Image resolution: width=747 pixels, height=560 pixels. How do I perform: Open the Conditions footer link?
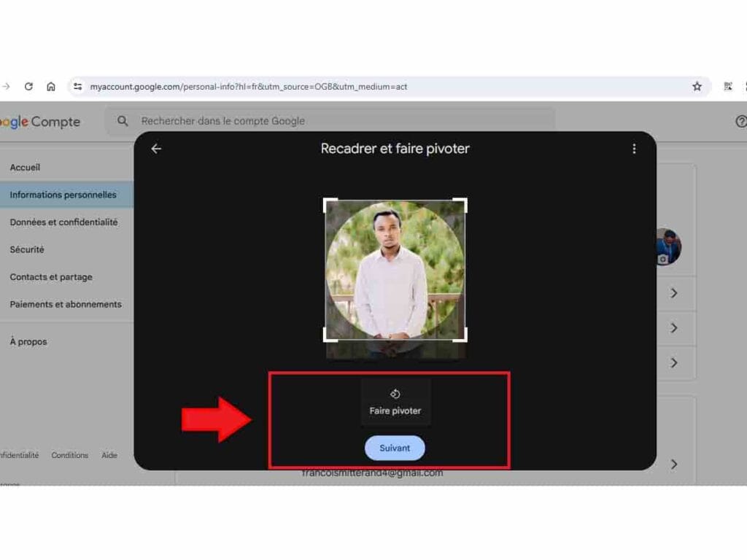(69, 455)
